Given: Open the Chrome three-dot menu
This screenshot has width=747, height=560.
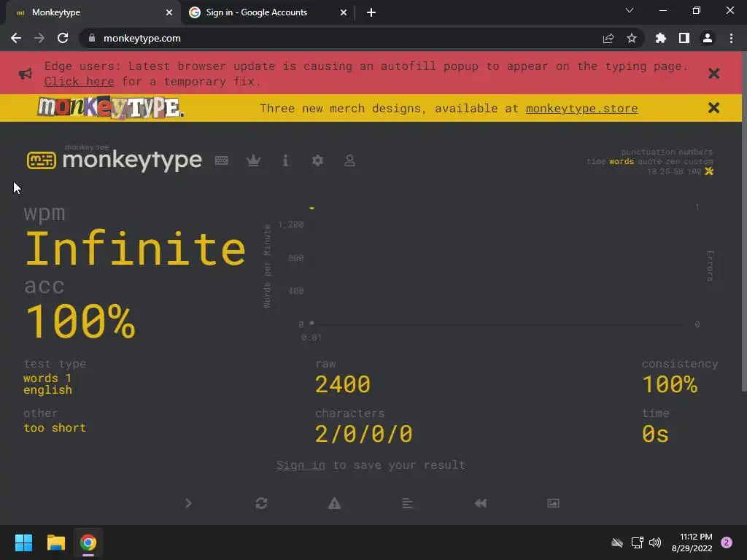Looking at the screenshot, I should click(731, 38).
